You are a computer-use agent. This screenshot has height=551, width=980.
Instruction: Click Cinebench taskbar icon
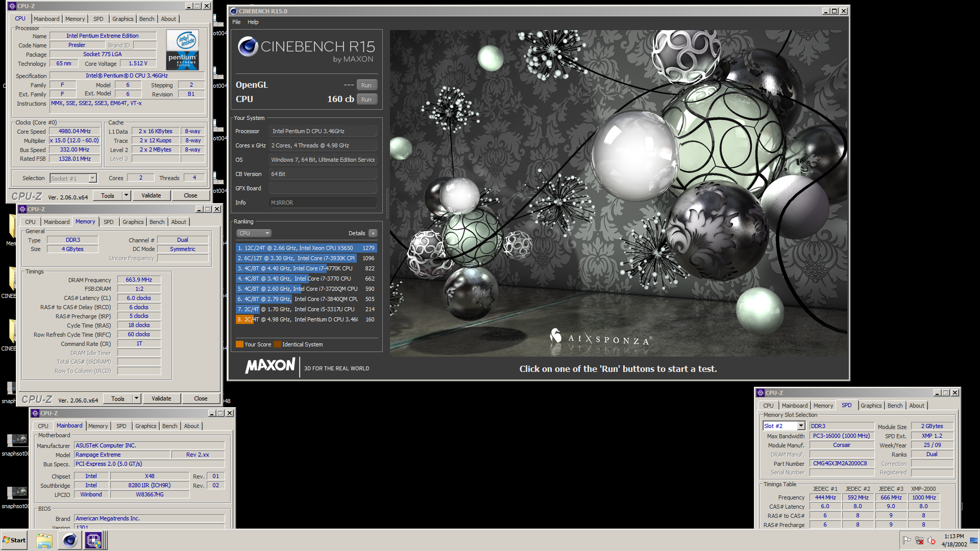(69, 540)
